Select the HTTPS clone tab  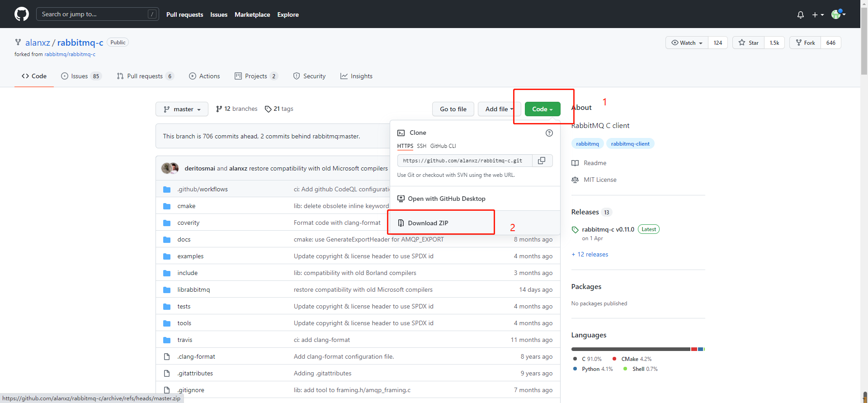[405, 146]
